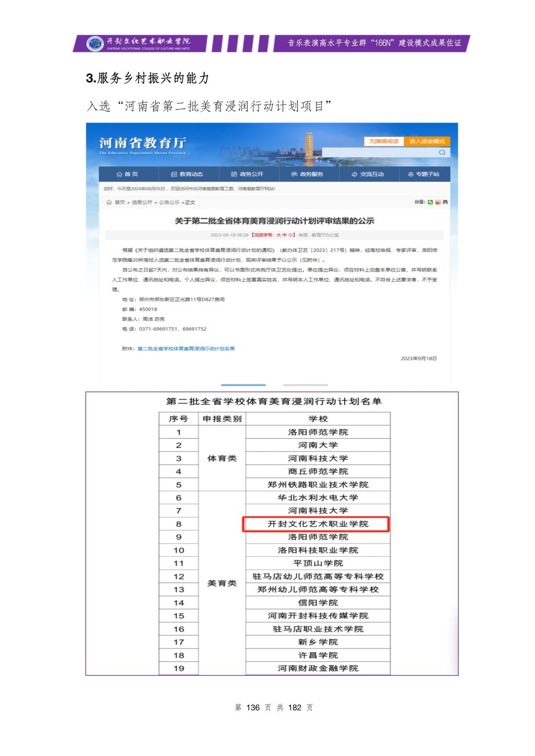Click the phone line 0371-69691751
The width and height of the screenshot is (535, 756).
coord(165,329)
